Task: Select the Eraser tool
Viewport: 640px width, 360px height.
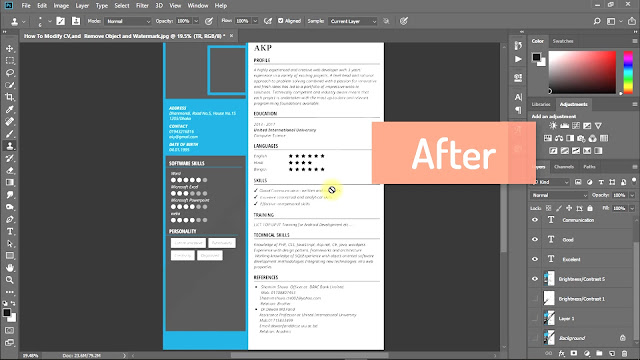Action: [10, 170]
